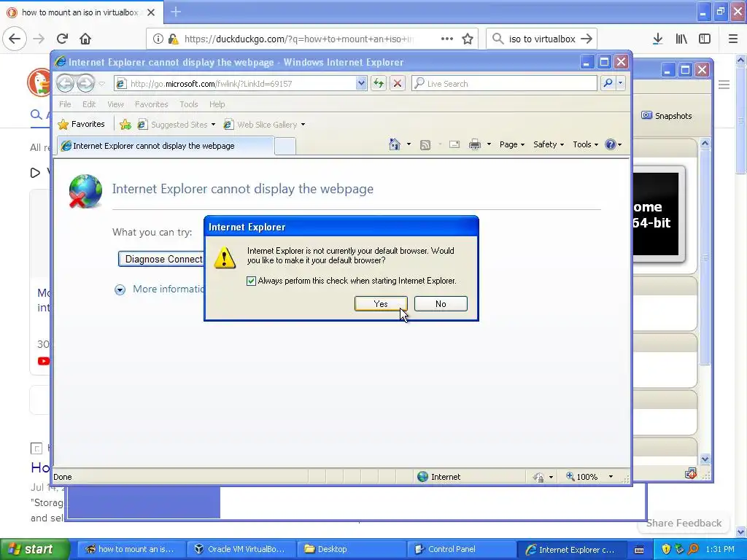The height and width of the screenshot is (560, 747).
Task: Click the Internet security zone indicator
Action: [438, 477]
